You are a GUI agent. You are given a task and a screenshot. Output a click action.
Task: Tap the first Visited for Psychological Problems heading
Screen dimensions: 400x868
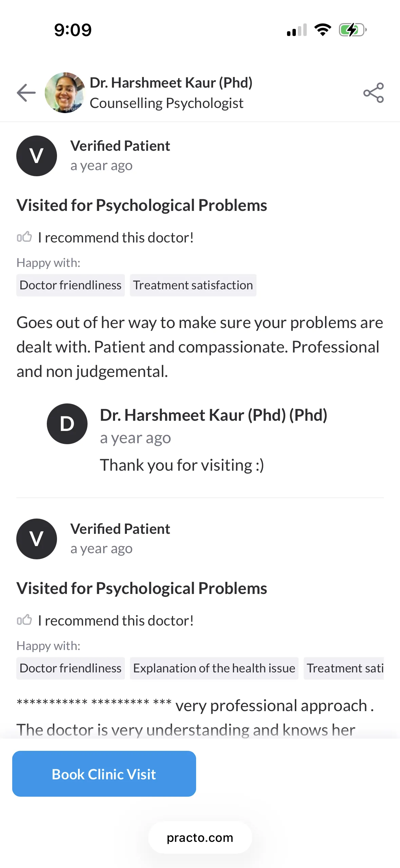tap(142, 205)
